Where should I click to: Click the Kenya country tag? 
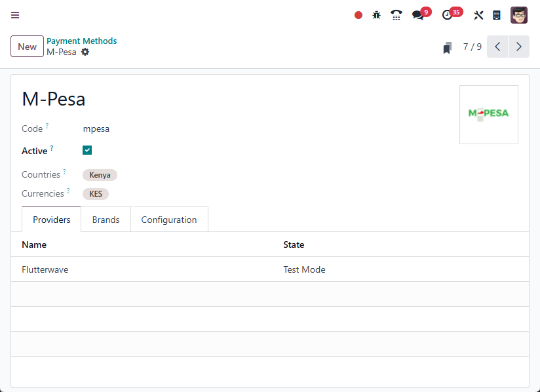[x=100, y=175]
